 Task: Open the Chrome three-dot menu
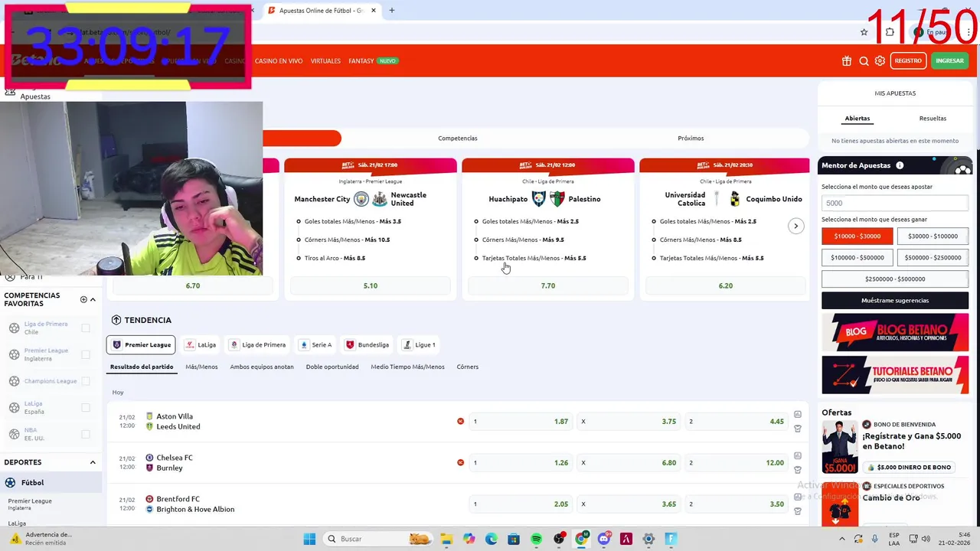(968, 32)
